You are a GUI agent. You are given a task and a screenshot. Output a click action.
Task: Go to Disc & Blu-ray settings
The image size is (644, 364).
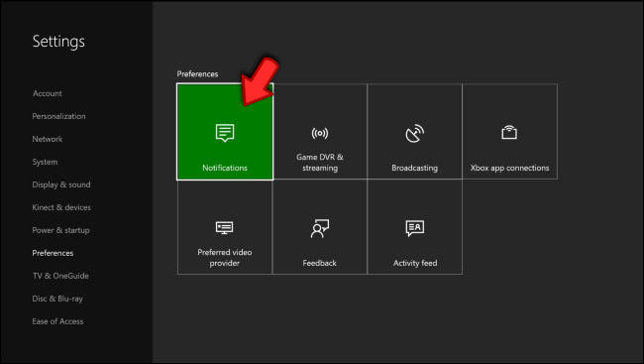[57, 299]
